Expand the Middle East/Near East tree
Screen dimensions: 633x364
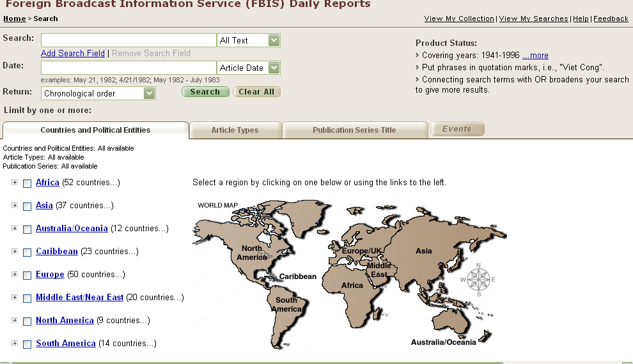[x=15, y=298]
